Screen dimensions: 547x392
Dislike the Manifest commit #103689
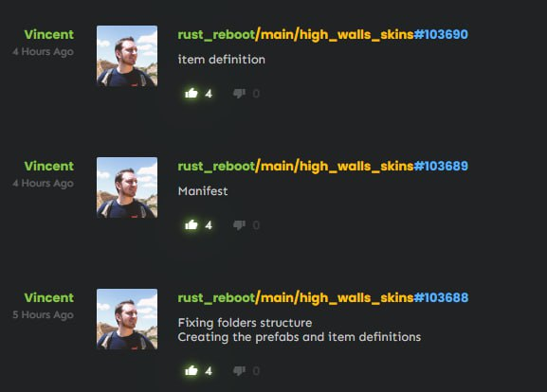coord(239,225)
